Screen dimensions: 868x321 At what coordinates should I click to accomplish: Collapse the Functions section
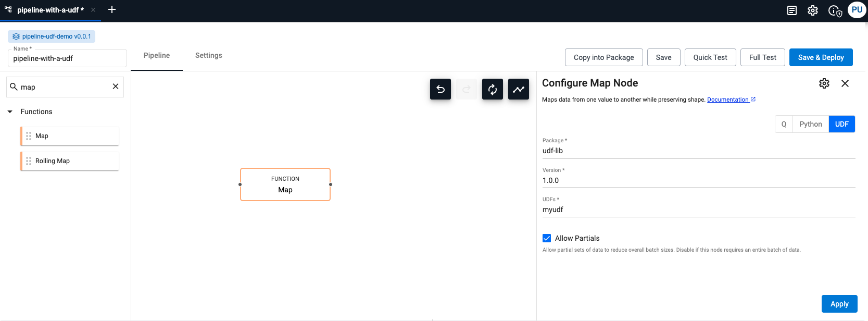click(10, 112)
